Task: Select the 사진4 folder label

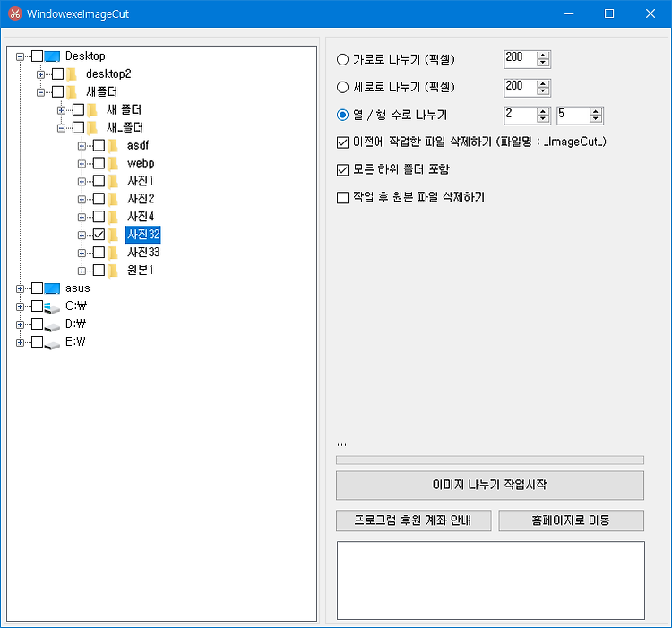Action: tap(141, 217)
